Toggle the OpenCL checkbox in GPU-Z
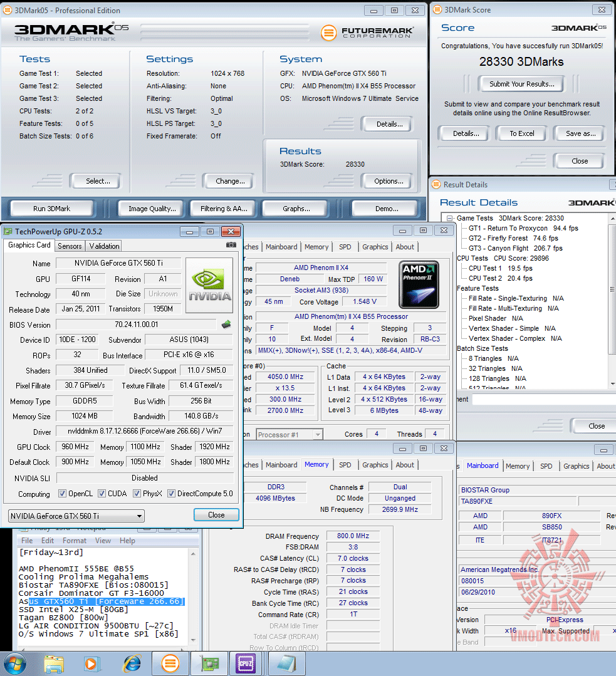The width and height of the screenshot is (616, 676). [63, 493]
